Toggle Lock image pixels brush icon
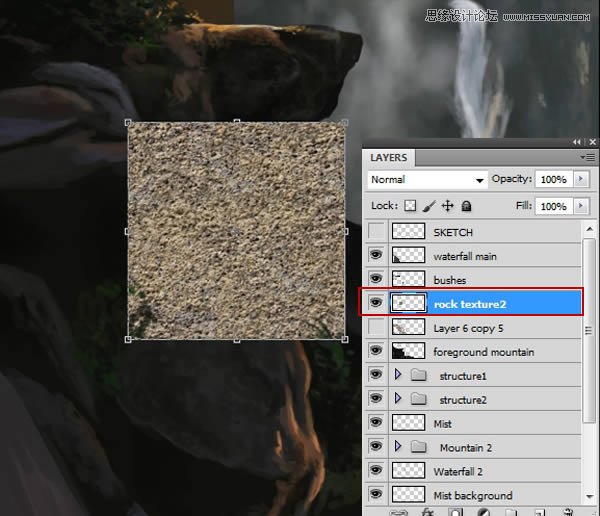 (429, 206)
